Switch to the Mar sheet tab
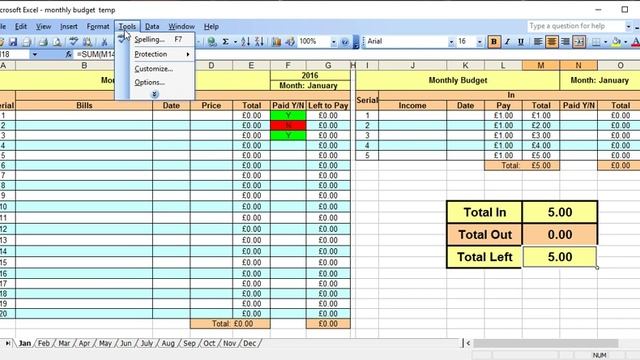This screenshot has width=640, height=360. point(64,343)
